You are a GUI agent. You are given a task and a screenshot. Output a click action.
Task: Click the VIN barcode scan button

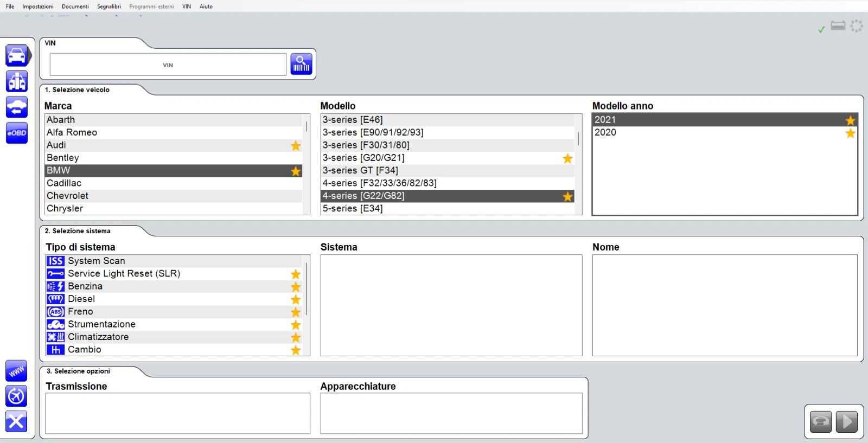point(301,64)
